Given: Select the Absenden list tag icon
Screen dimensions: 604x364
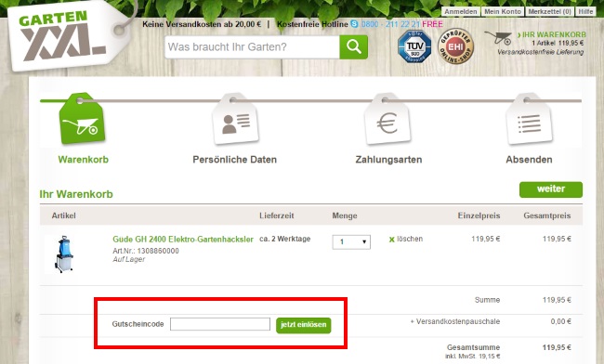Looking at the screenshot, I should tap(529, 119).
